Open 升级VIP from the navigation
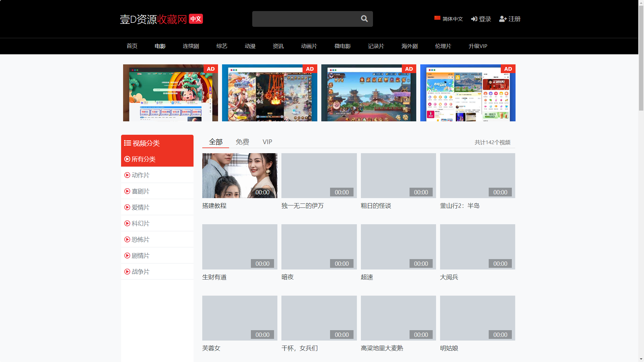The image size is (644, 362). pyautogui.click(x=478, y=46)
